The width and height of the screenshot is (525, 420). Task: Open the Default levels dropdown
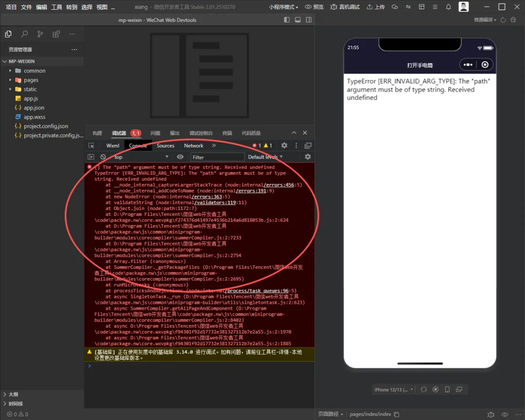click(x=265, y=157)
